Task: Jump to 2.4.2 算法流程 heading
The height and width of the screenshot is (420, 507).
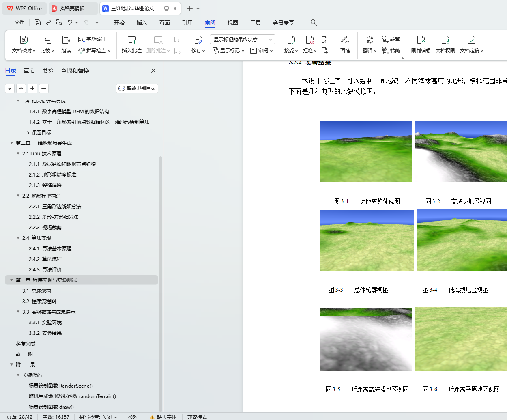Action: 45,259
